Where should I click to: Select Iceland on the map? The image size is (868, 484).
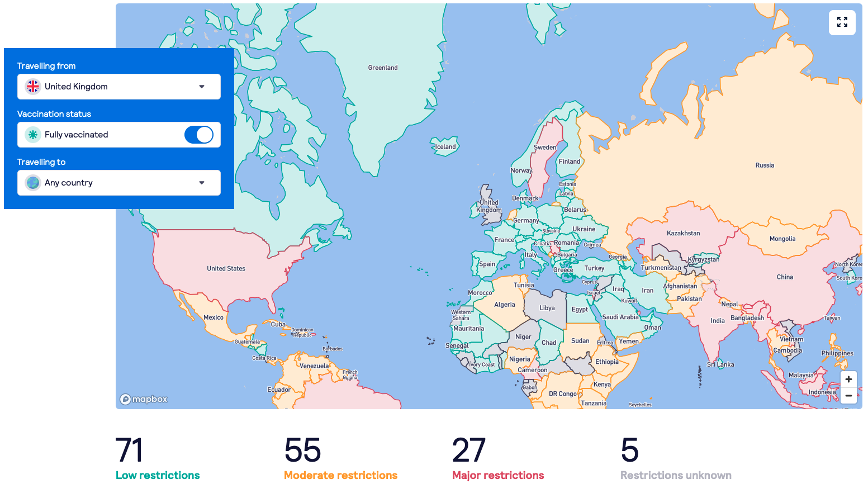point(445,147)
